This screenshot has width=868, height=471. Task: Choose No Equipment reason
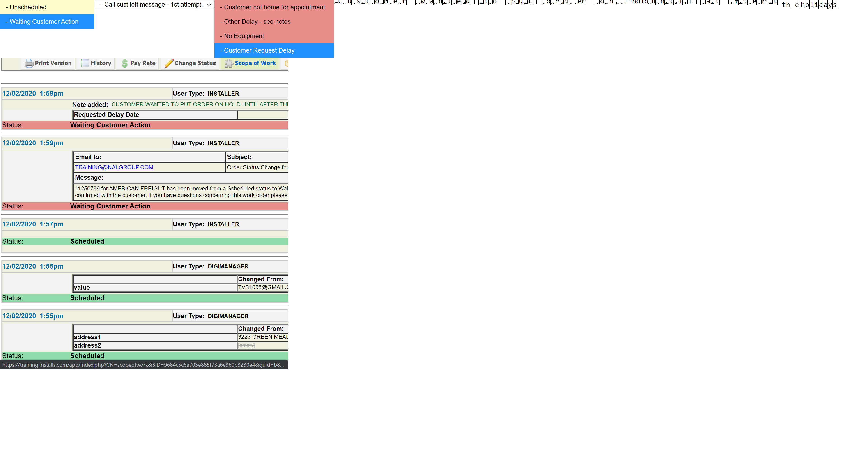coord(244,36)
